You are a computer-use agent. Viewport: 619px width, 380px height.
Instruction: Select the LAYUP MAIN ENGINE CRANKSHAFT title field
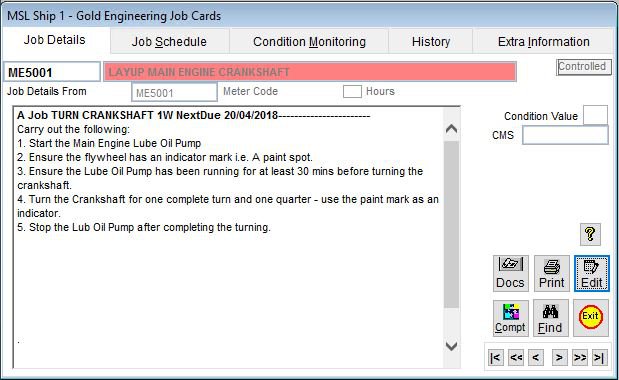pos(310,72)
